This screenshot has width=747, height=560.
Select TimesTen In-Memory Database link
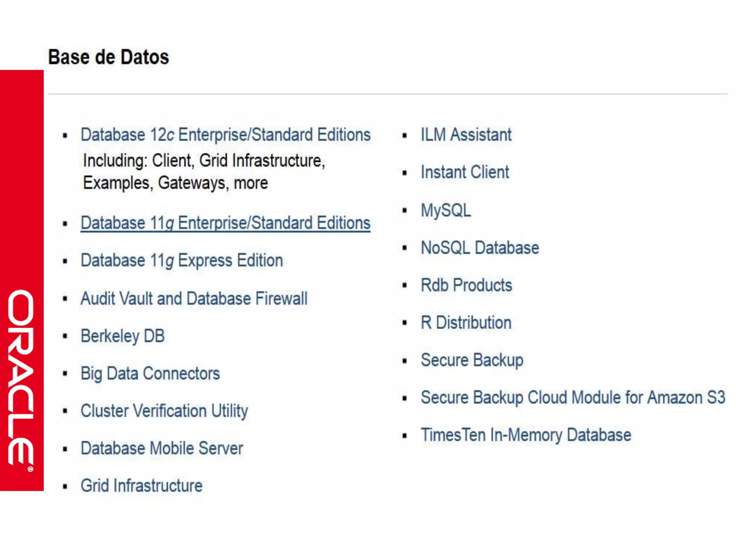point(526,435)
